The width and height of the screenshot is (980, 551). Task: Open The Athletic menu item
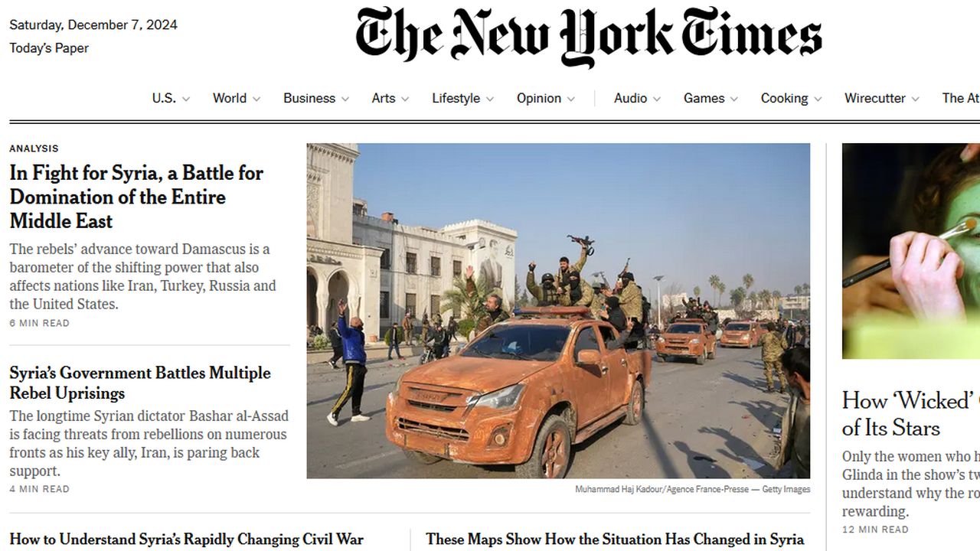[961, 98]
